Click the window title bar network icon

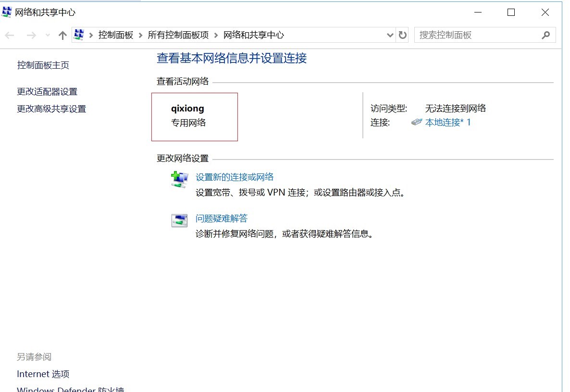click(7, 12)
